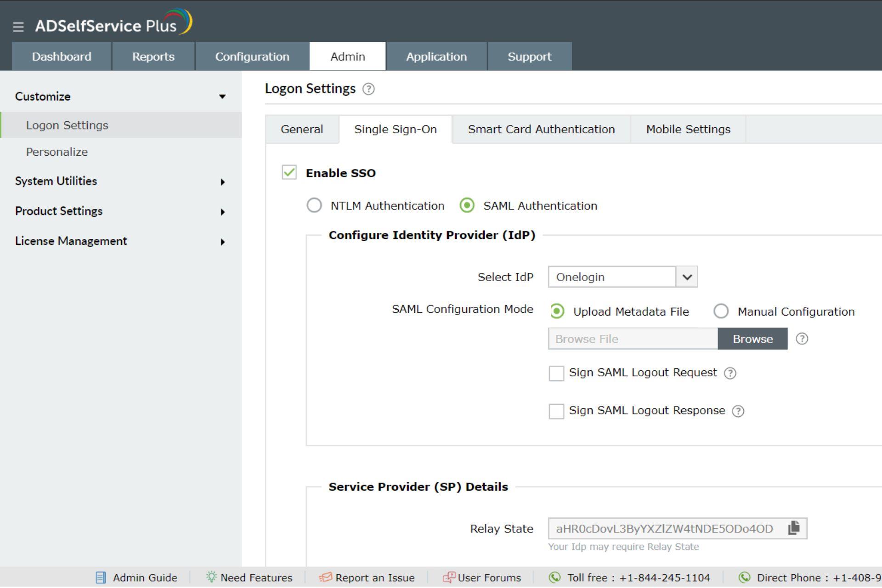Open Smart Card Authentication tab
Image resolution: width=882 pixels, height=588 pixels.
pyautogui.click(x=541, y=130)
